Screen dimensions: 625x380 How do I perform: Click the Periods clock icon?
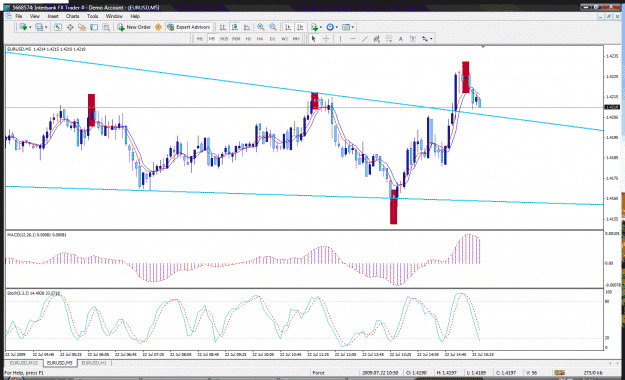click(330, 27)
